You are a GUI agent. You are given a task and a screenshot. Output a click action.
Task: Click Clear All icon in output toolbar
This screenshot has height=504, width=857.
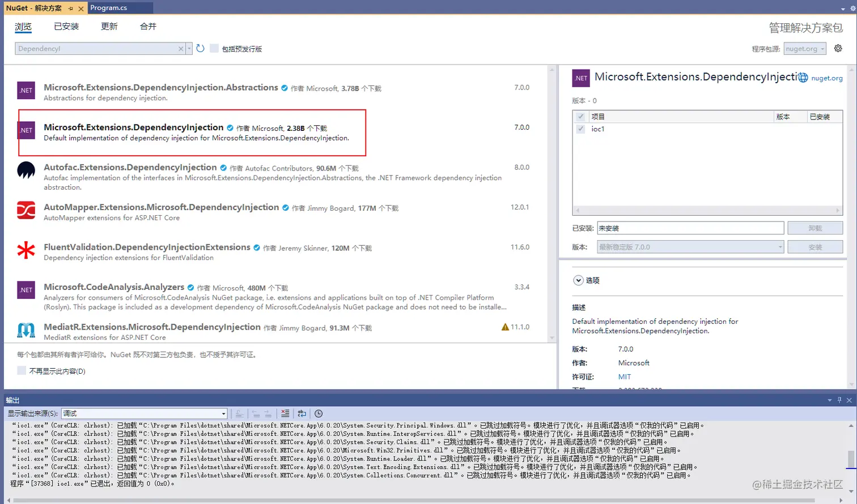pos(285,413)
